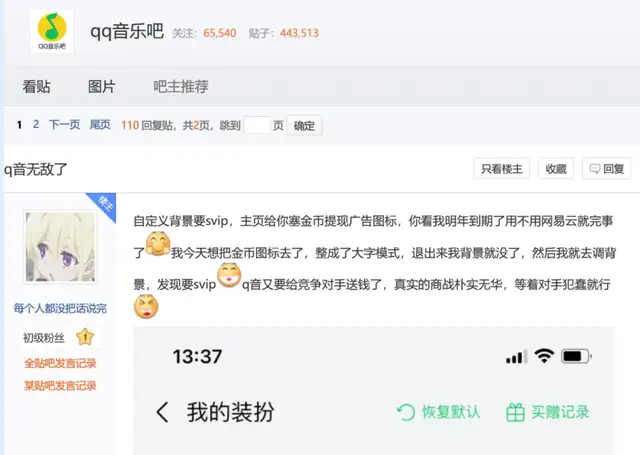Open 某贴吧发言记录 link

pos(60,386)
